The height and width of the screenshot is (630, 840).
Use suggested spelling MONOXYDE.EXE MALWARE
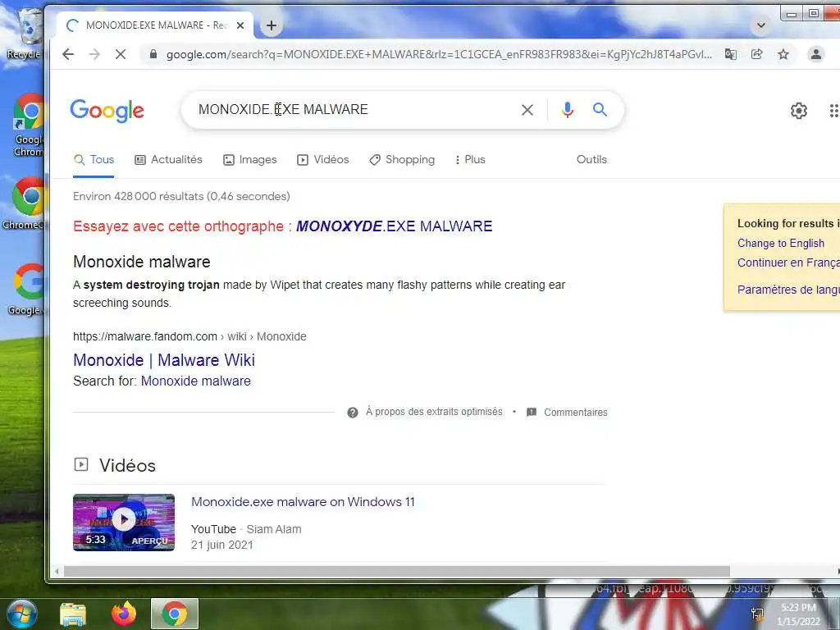(394, 226)
